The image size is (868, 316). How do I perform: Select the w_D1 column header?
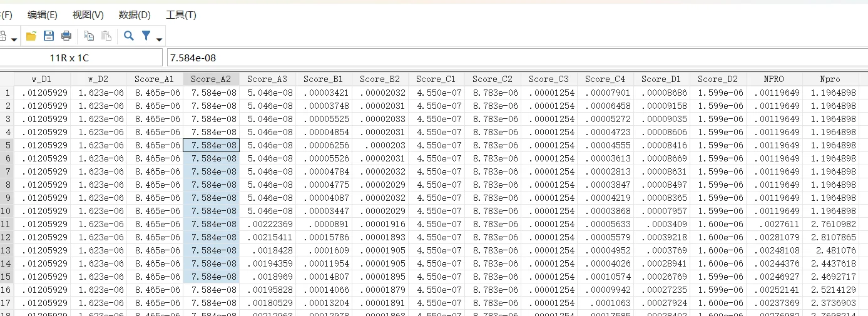42,79
